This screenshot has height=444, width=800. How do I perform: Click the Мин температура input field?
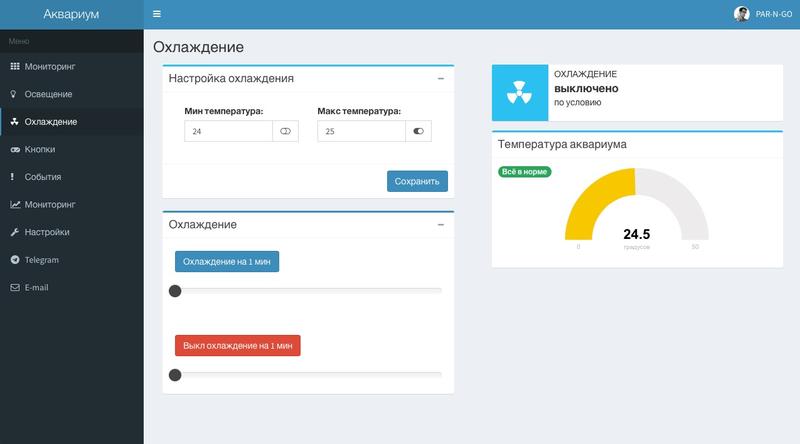pos(228,131)
